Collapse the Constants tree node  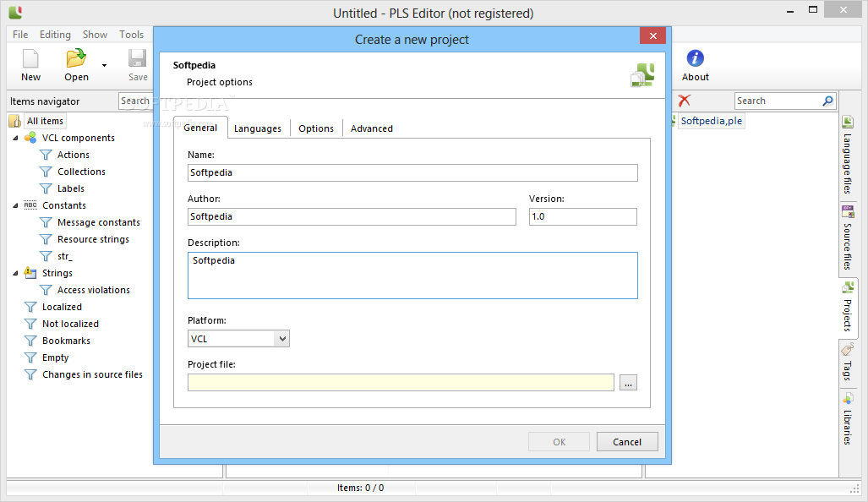click(15, 205)
